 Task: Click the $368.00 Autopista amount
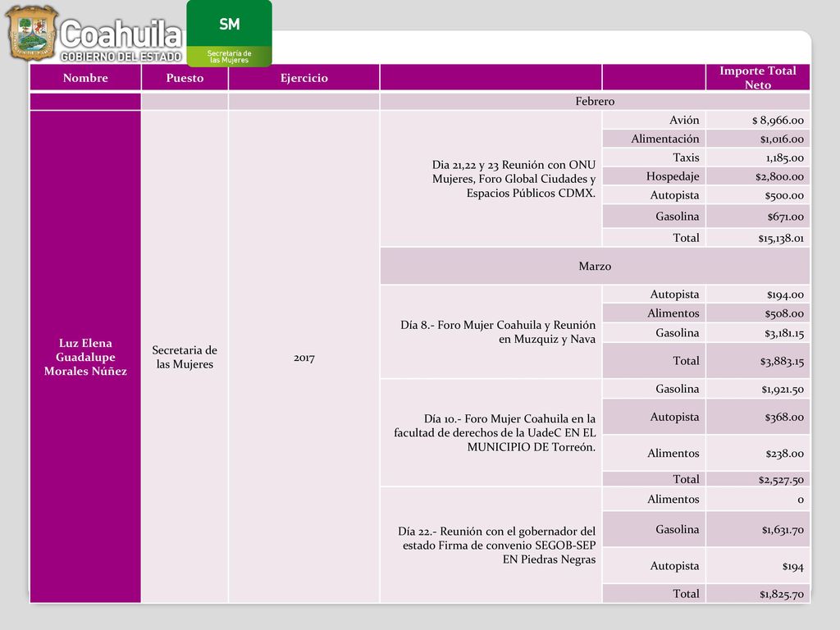click(x=784, y=418)
